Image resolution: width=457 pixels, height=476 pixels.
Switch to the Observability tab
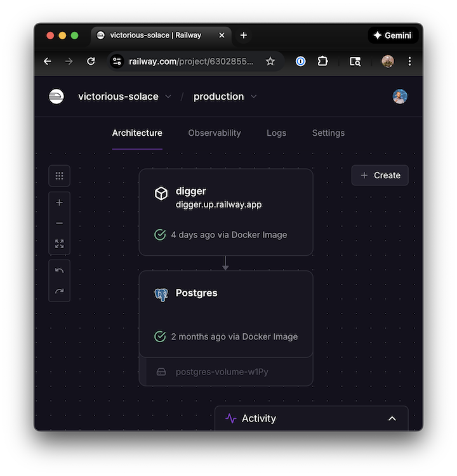point(215,133)
